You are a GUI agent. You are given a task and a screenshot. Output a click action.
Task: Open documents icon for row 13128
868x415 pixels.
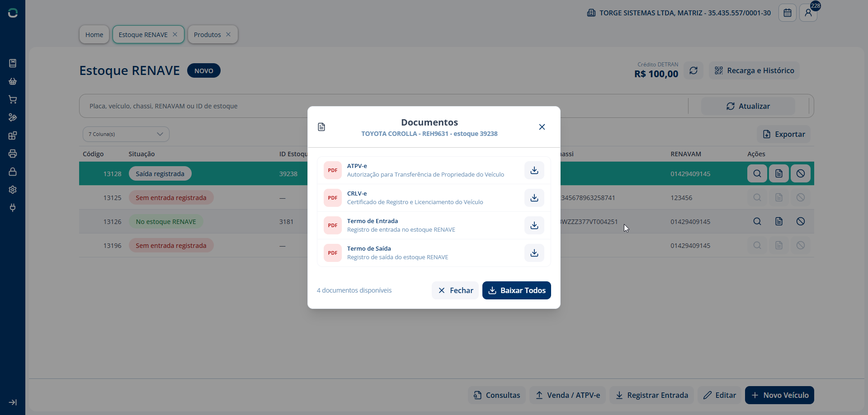(779, 173)
